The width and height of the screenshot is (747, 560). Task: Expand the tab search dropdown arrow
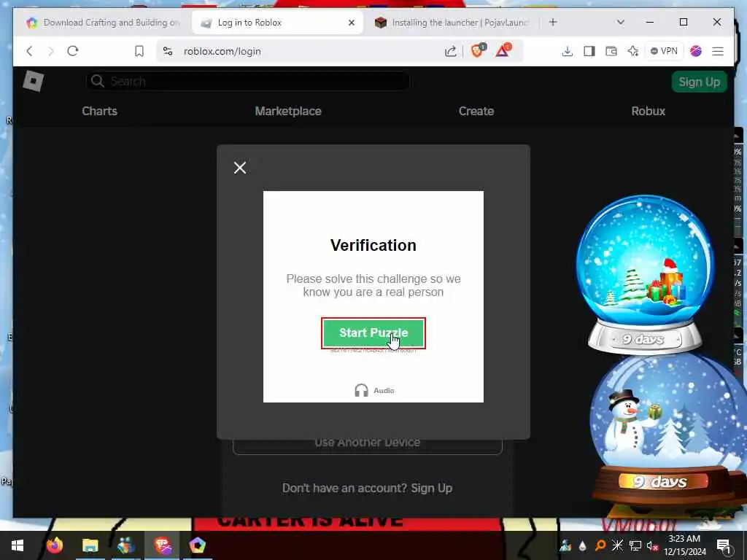coord(620,22)
